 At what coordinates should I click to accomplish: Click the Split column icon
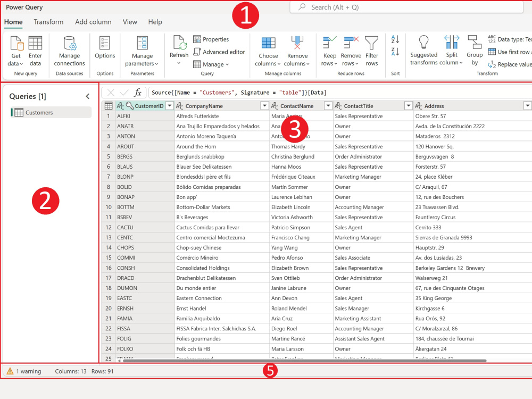[452, 43]
